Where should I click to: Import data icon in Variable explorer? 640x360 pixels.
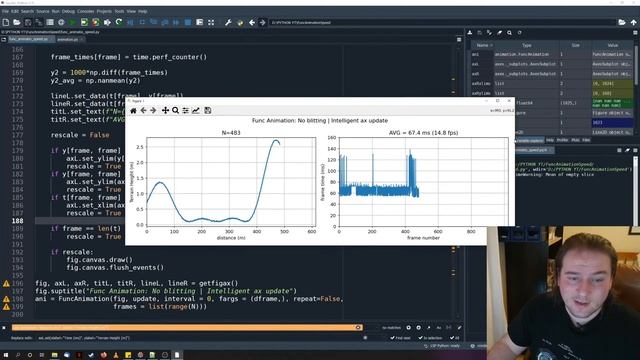coord(470,33)
